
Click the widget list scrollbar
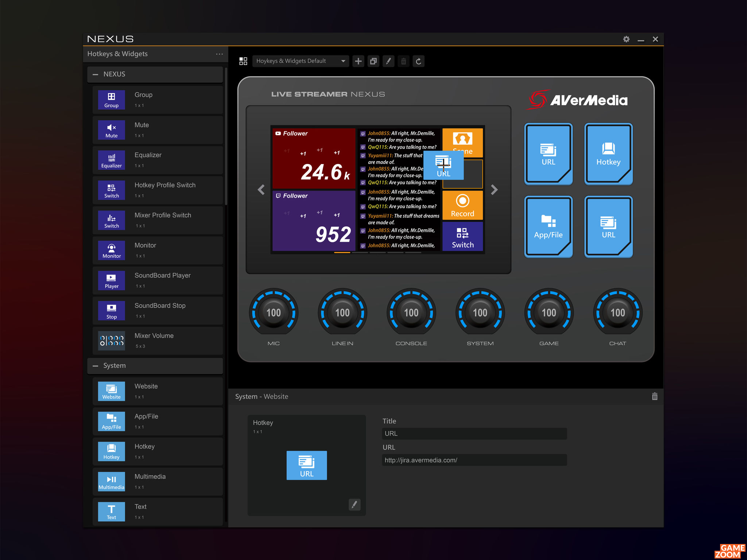(x=226, y=137)
